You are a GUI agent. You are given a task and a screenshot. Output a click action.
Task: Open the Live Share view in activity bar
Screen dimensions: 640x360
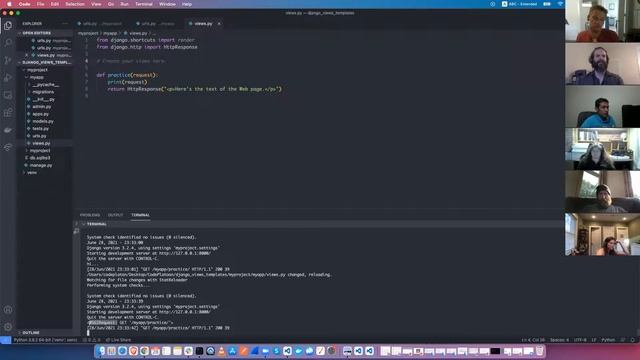click(8, 147)
